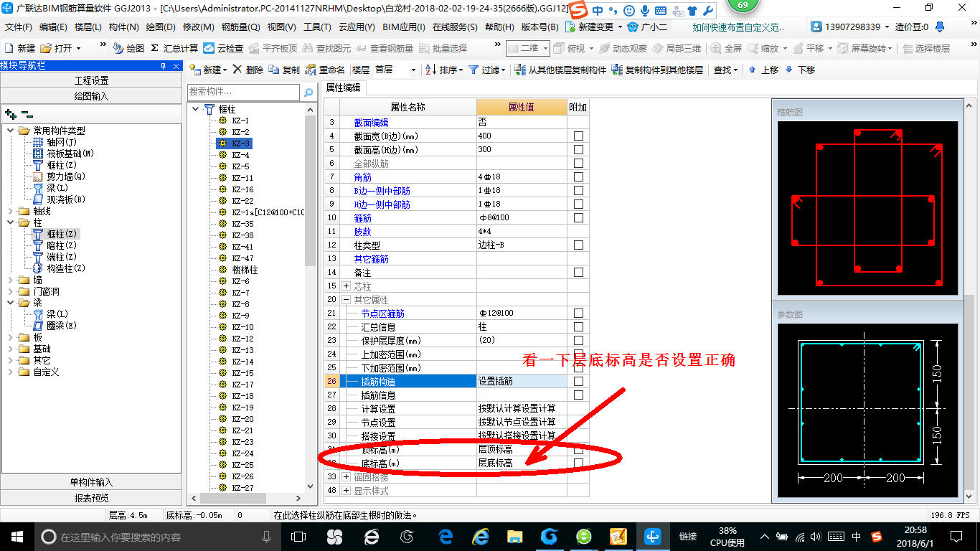Toggle 附加 checkbox for 柱类型 row
The height and width of the screenshot is (551, 980).
pyautogui.click(x=578, y=245)
